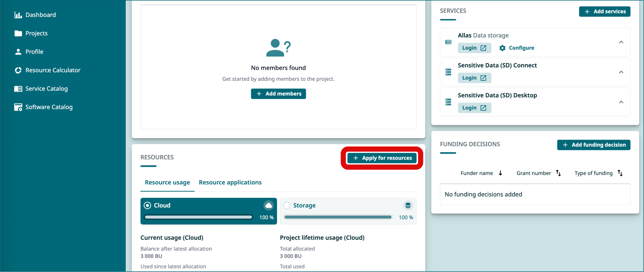Open the Dashboard bar chart icon
Screen dimensions: 644x272
pos(18,15)
